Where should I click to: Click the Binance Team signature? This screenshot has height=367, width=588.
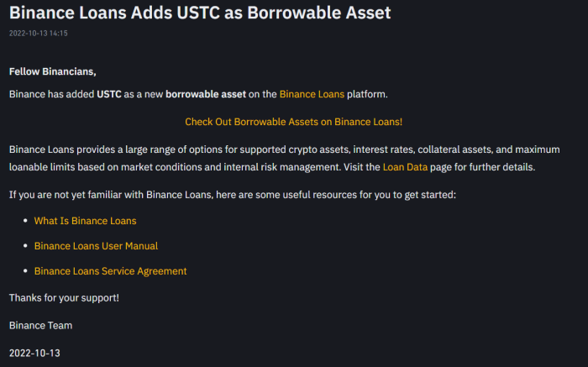[x=40, y=325]
